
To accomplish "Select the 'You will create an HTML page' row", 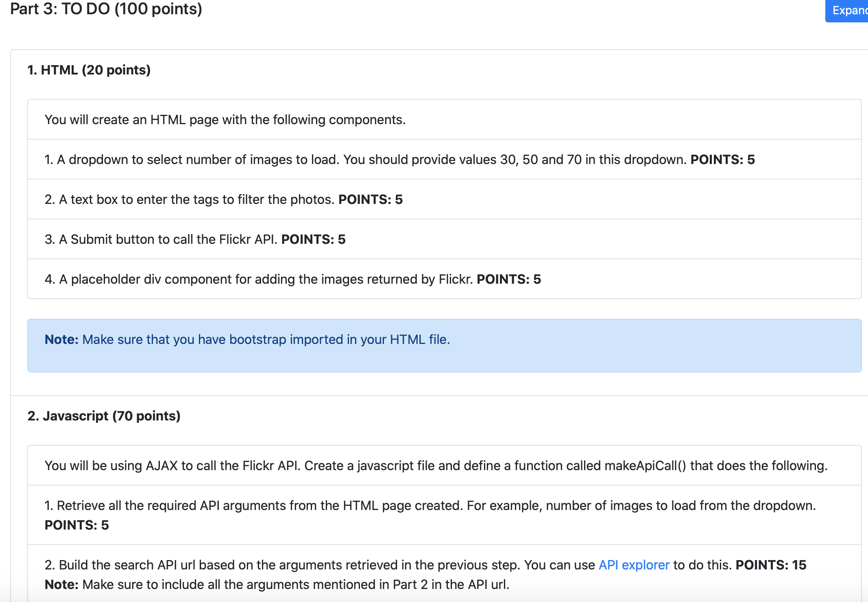I will 225,120.
